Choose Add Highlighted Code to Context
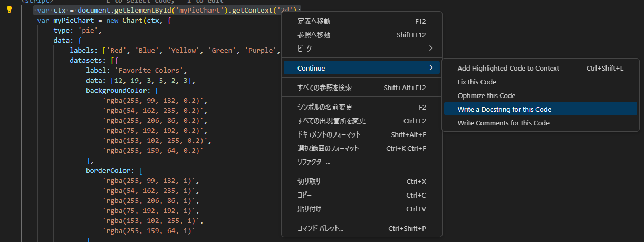Screen dimensions: 644x242 (x=541, y=68)
